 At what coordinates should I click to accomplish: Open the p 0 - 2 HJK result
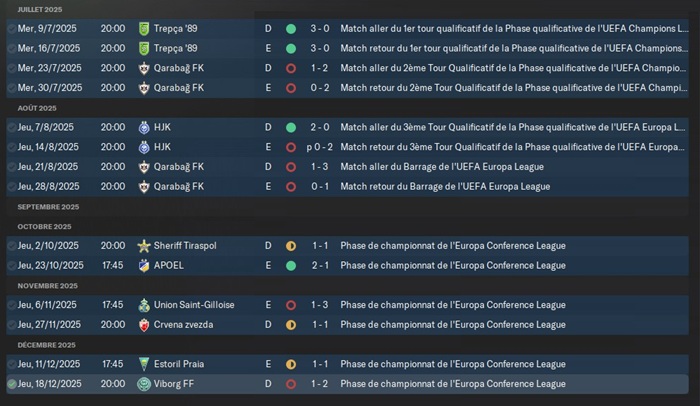coord(320,147)
